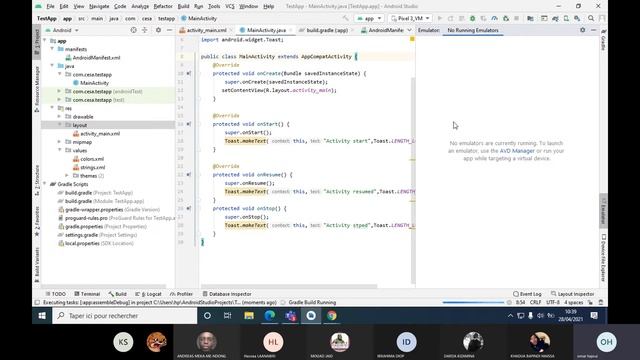Open the app run configuration dropdown
Image resolution: width=640 pixels, height=360 pixels.
click(x=369, y=18)
